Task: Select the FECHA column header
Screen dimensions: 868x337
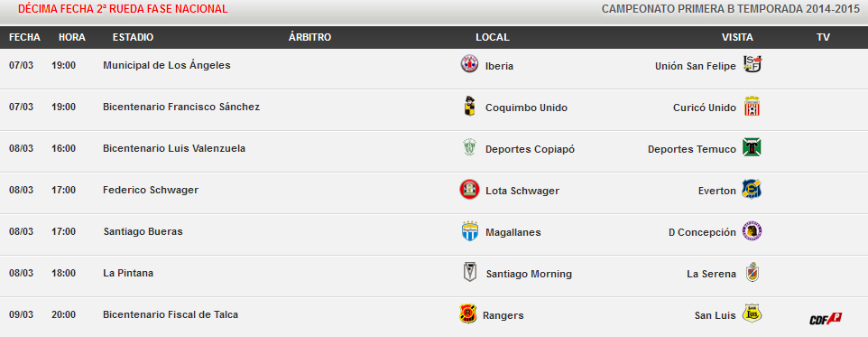Action: tap(25, 37)
